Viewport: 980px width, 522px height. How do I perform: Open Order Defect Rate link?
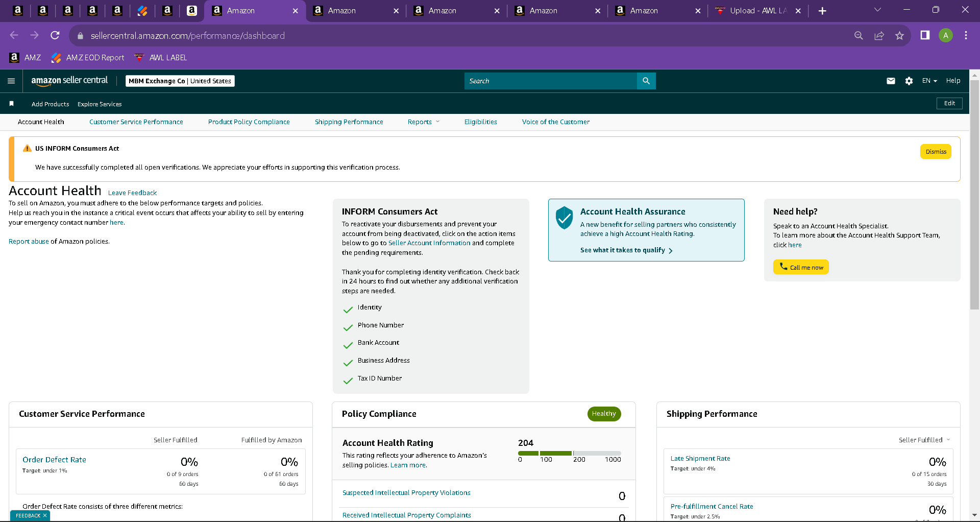click(54, 460)
